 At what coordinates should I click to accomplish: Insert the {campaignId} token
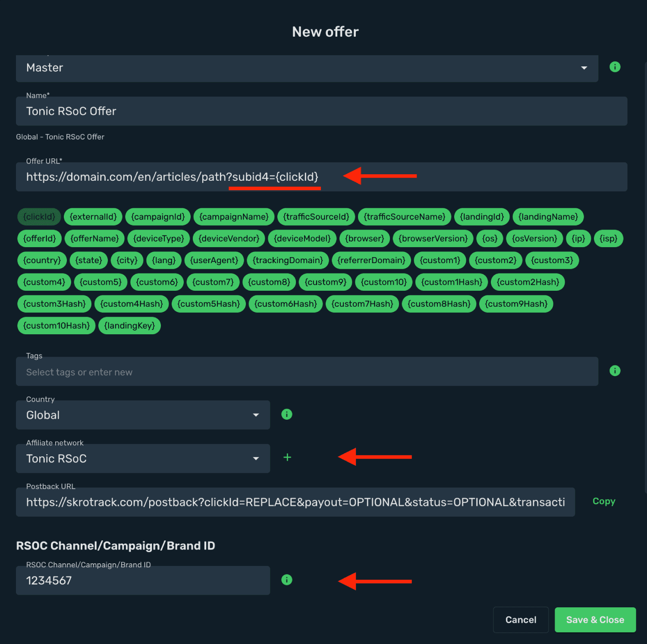pyautogui.click(x=158, y=217)
